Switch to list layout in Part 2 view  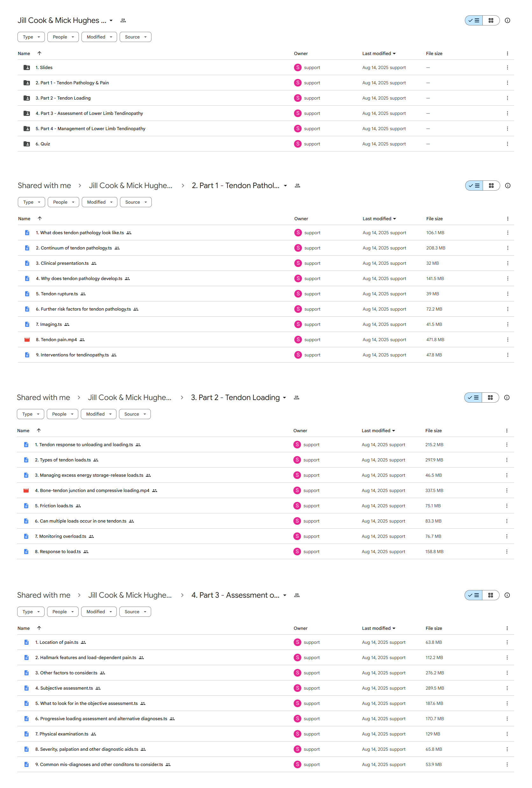tap(473, 398)
